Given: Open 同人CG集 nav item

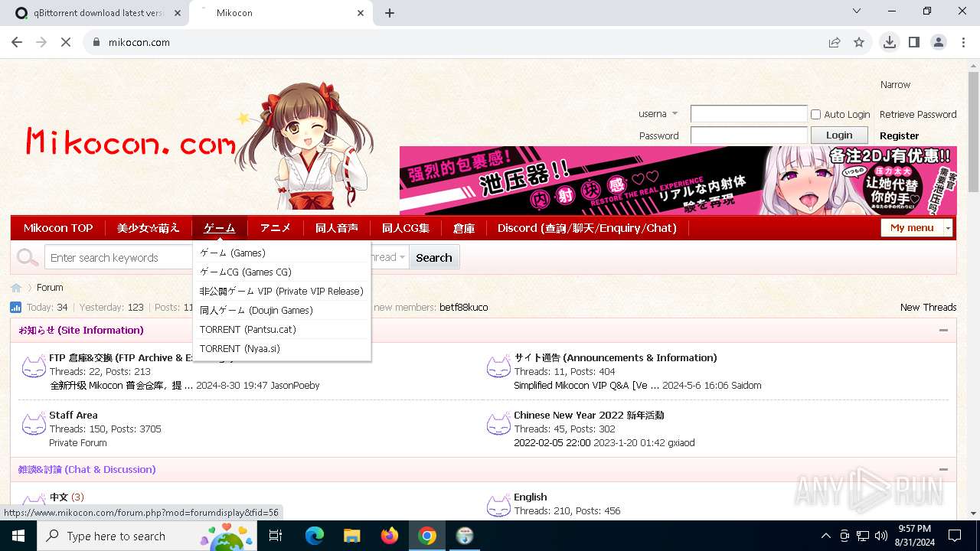Looking at the screenshot, I should pos(406,228).
